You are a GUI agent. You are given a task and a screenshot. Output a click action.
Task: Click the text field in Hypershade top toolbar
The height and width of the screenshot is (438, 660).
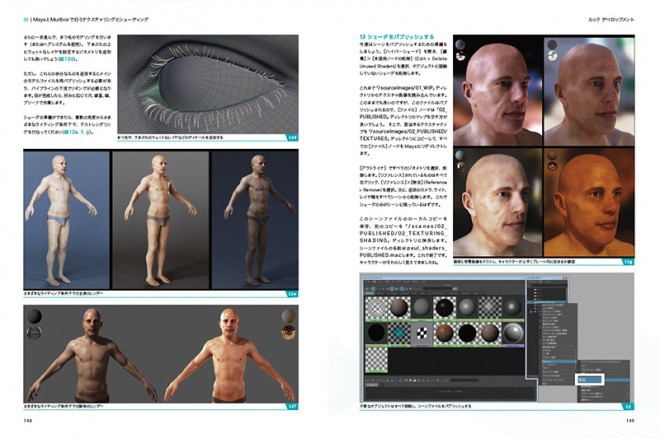[x=438, y=289]
